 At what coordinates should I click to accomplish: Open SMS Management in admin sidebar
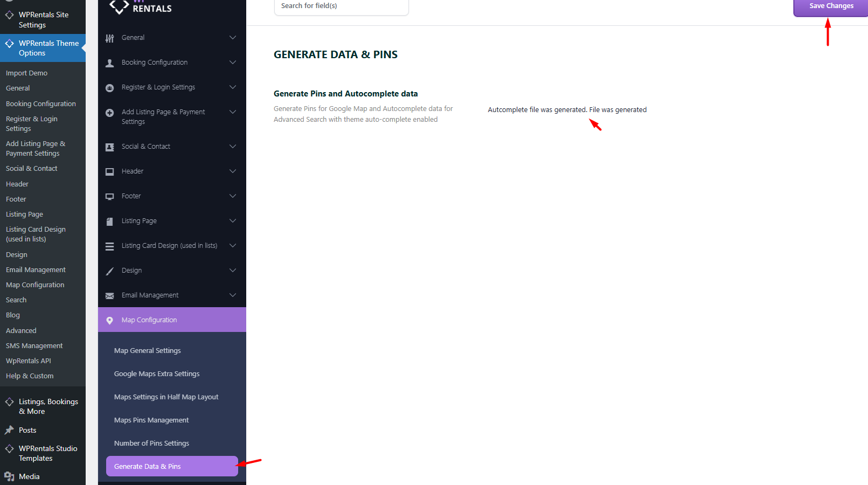pyautogui.click(x=34, y=346)
